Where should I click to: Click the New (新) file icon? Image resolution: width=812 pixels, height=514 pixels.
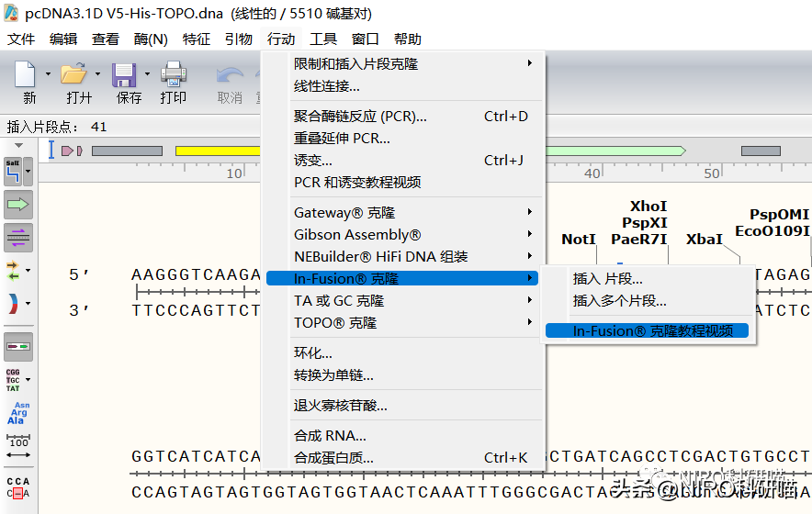click(x=26, y=75)
